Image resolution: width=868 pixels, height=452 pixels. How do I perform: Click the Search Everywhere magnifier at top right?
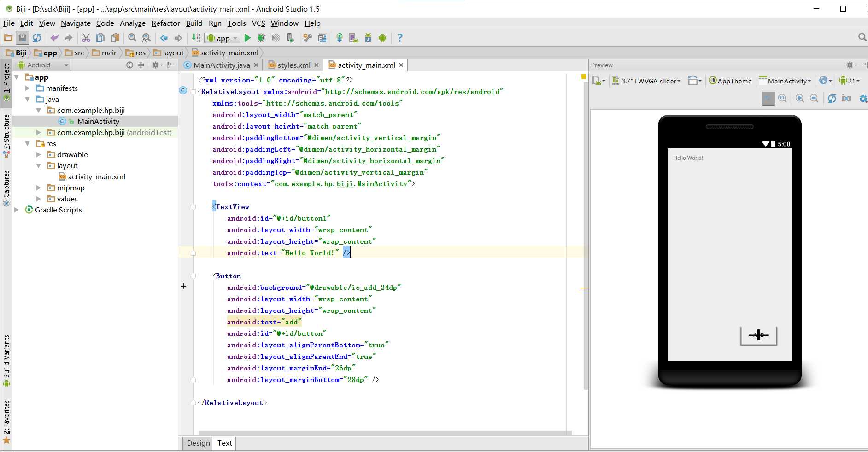tap(862, 37)
